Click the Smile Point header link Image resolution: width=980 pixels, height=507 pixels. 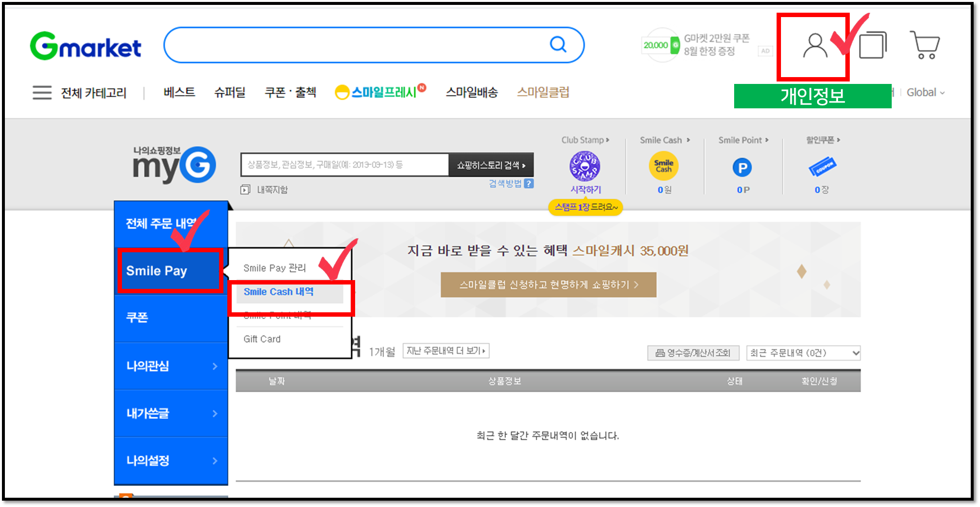click(x=743, y=140)
